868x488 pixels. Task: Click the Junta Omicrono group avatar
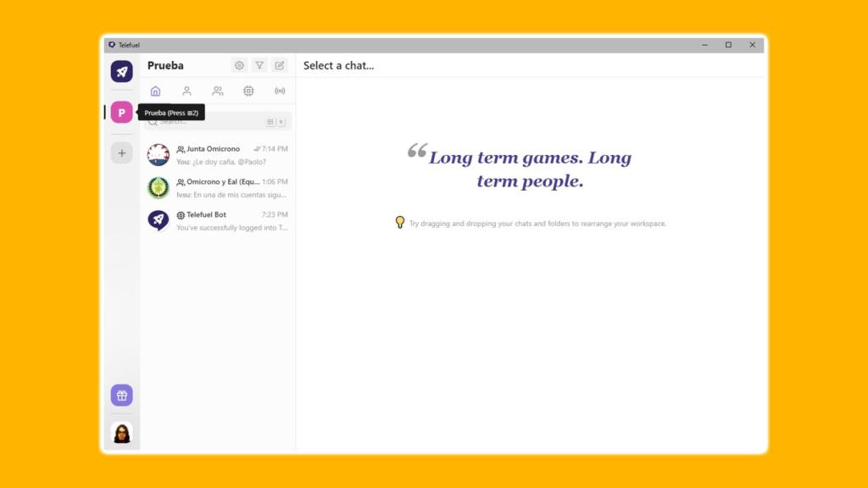coord(159,155)
